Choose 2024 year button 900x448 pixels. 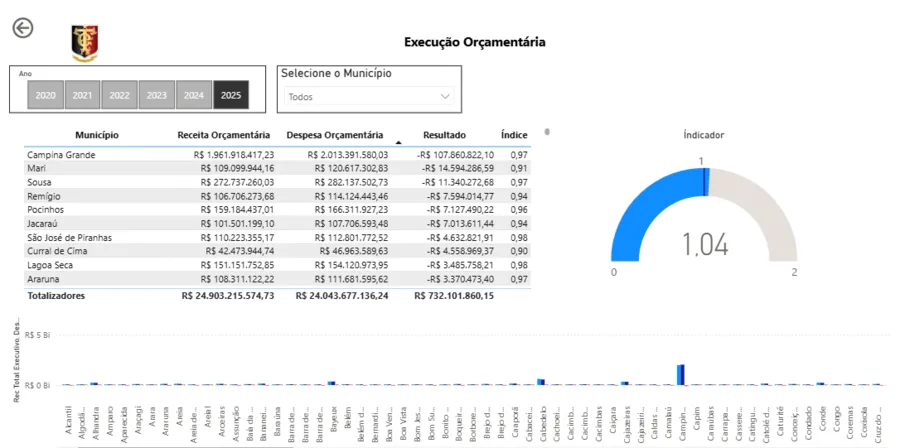tap(194, 95)
